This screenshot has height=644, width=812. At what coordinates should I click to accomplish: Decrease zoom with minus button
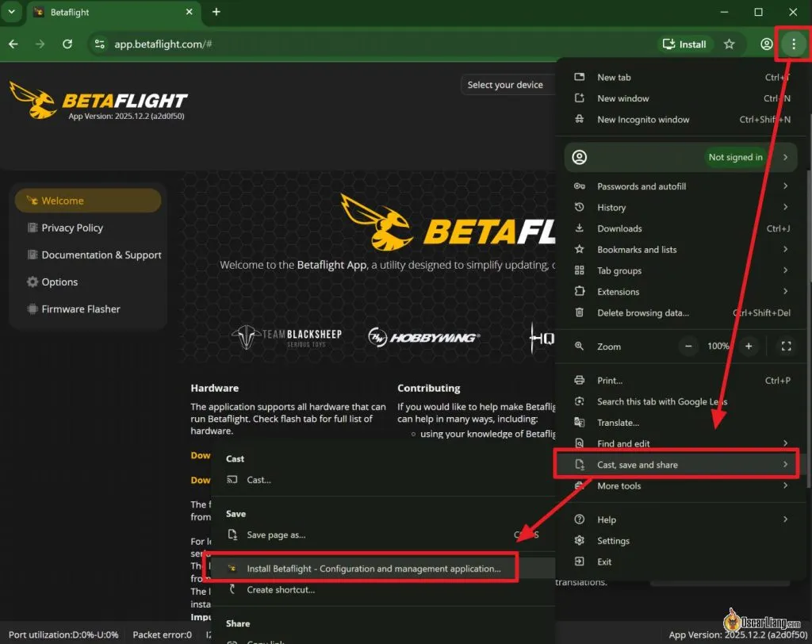point(688,347)
